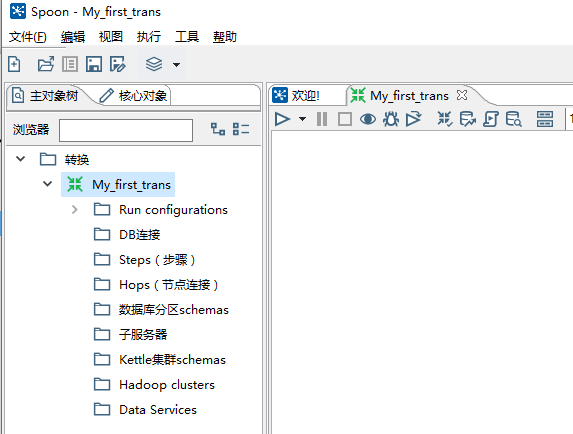
Task: Collapse the My_first_trans tree node
Action: coord(48,184)
